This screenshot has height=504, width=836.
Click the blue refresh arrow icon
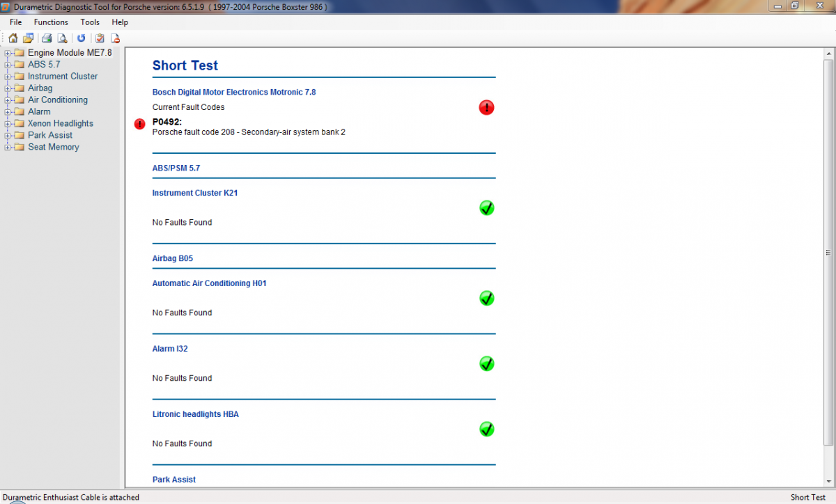click(81, 38)
